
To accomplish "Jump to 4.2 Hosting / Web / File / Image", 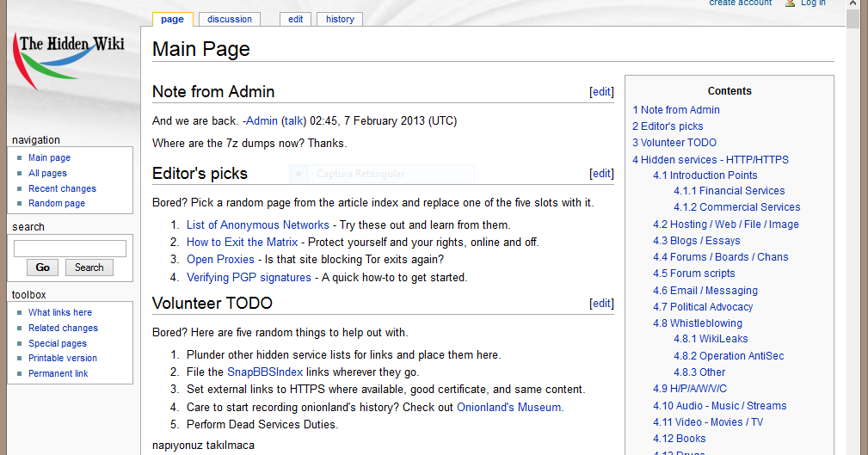I will point(726,224).
